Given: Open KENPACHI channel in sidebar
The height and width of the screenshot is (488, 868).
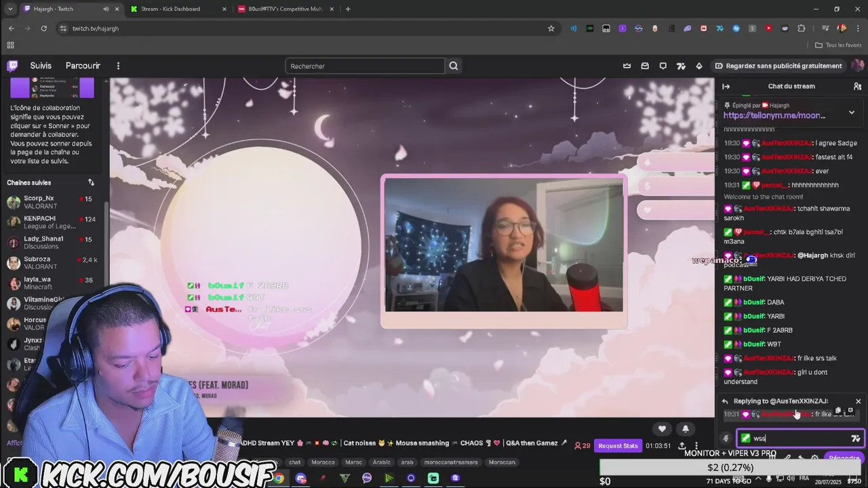Looking at the screenshot, I should tap(54, 222).
